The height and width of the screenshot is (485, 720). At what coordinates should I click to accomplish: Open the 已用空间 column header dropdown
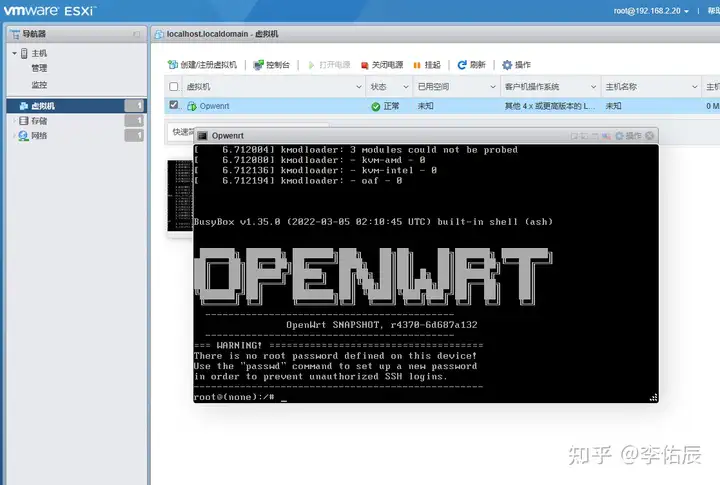pos(493,87)
